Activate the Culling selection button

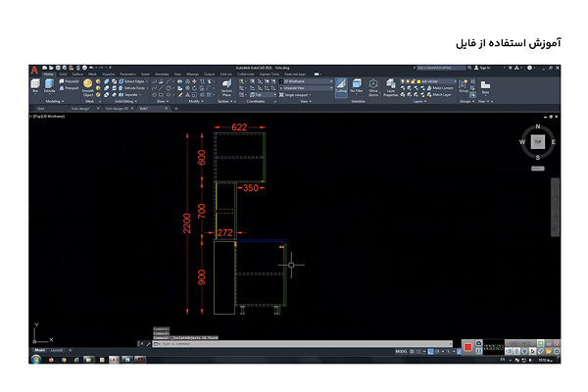341,86
